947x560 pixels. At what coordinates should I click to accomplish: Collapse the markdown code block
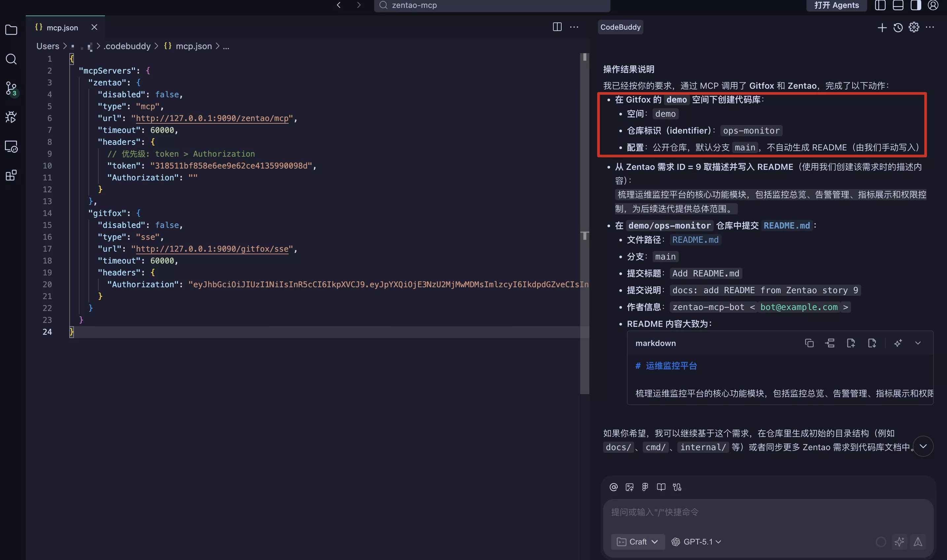coord(918,343)
